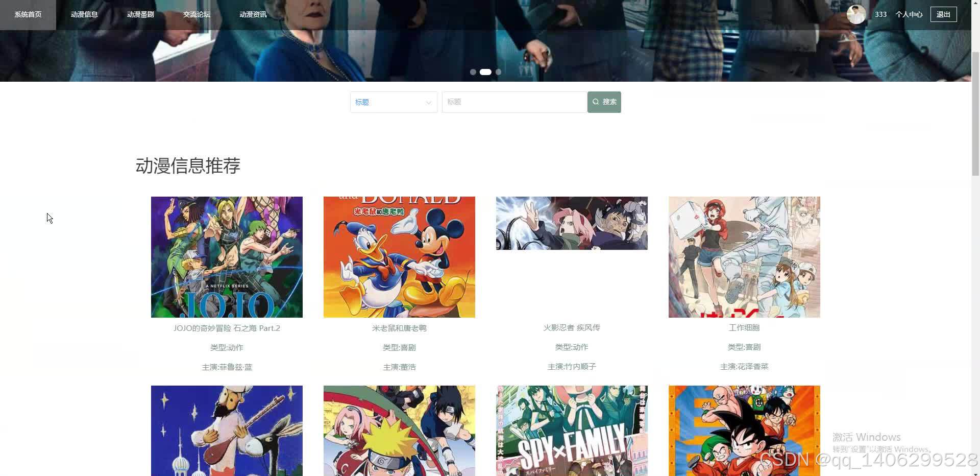
Task: Open the Dragon Ball Goku poster thumbnail
Action: pyautogui.click(x=744, y=431)
